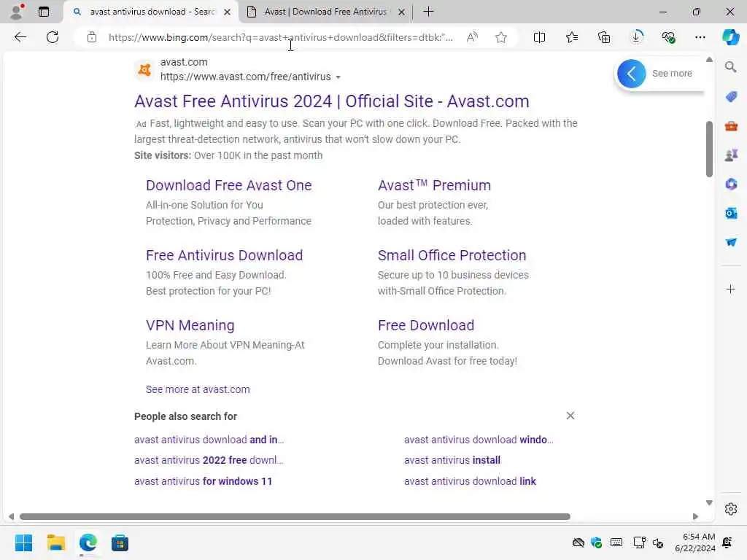The width and height of the screenshot is (747, 560).
Task: Click the Avast logo favicon in search result
Action: click(x=144, y=69)
